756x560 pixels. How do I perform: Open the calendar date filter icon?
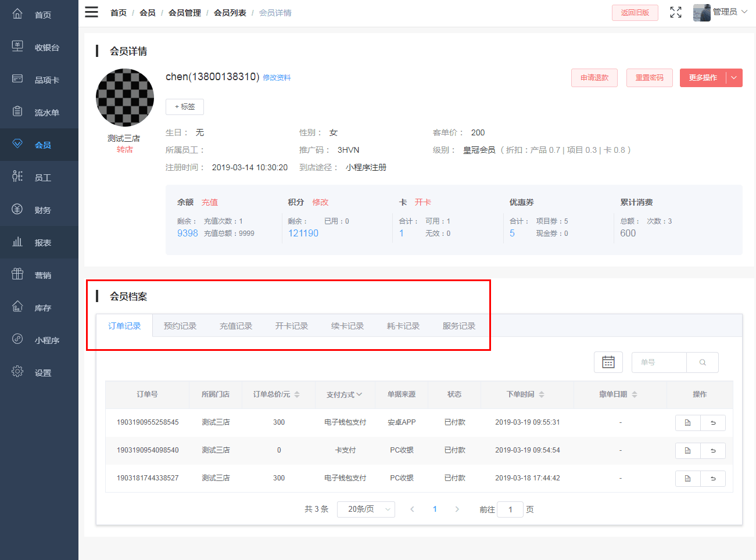point(608,362)
